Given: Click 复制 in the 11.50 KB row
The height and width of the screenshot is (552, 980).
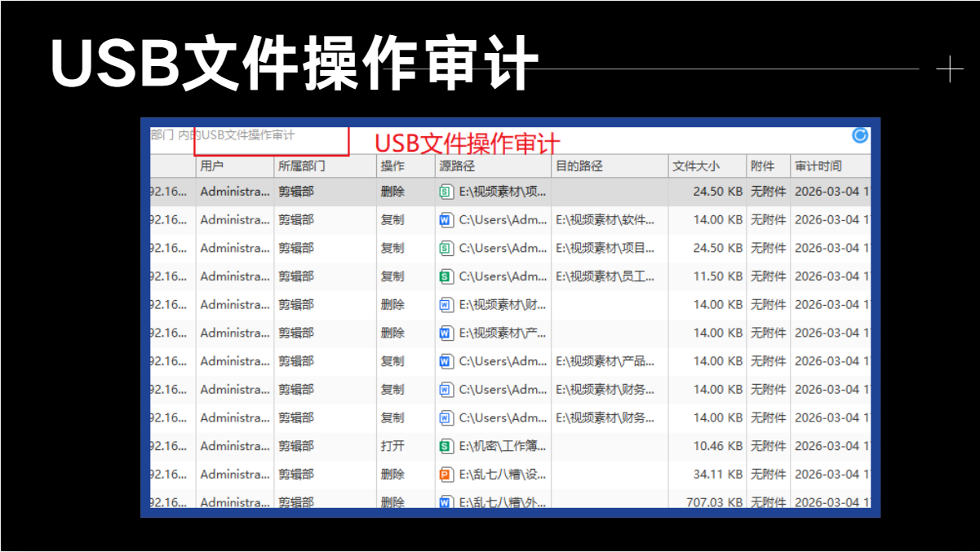Looking at the screenshot, I should tap(392, 276).
